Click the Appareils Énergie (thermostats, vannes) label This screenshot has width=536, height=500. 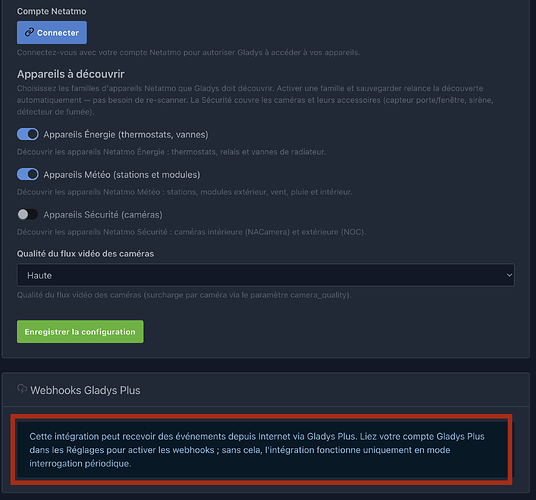[126, 135]
